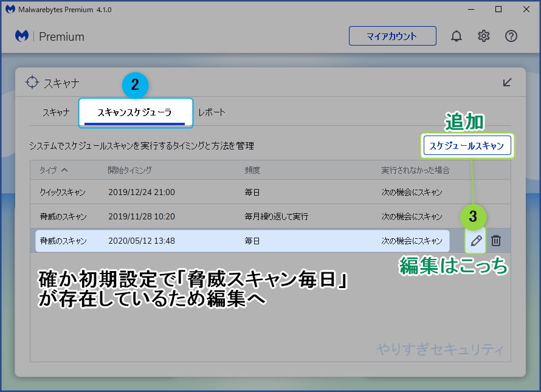Minimize the Malwarebytes window
541x392 pixels.
471,9
